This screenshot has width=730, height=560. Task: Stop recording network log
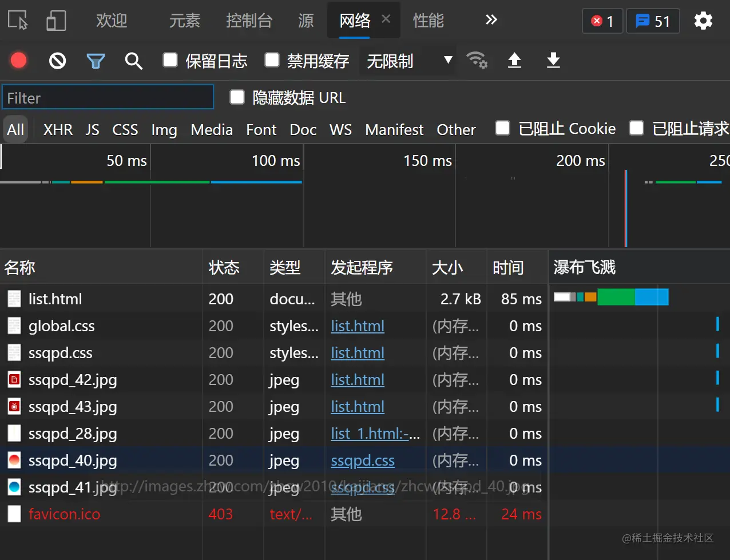[19, 60]
